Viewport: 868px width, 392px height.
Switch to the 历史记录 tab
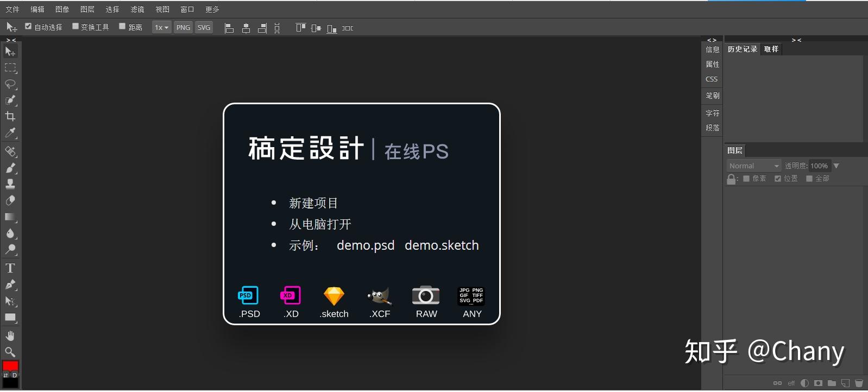click(743, 49)
